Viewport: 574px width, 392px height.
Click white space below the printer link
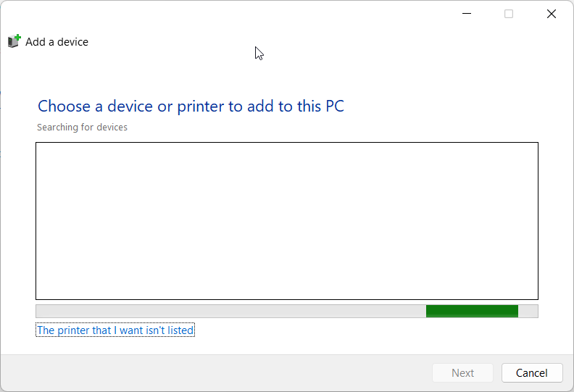(287, 346)
